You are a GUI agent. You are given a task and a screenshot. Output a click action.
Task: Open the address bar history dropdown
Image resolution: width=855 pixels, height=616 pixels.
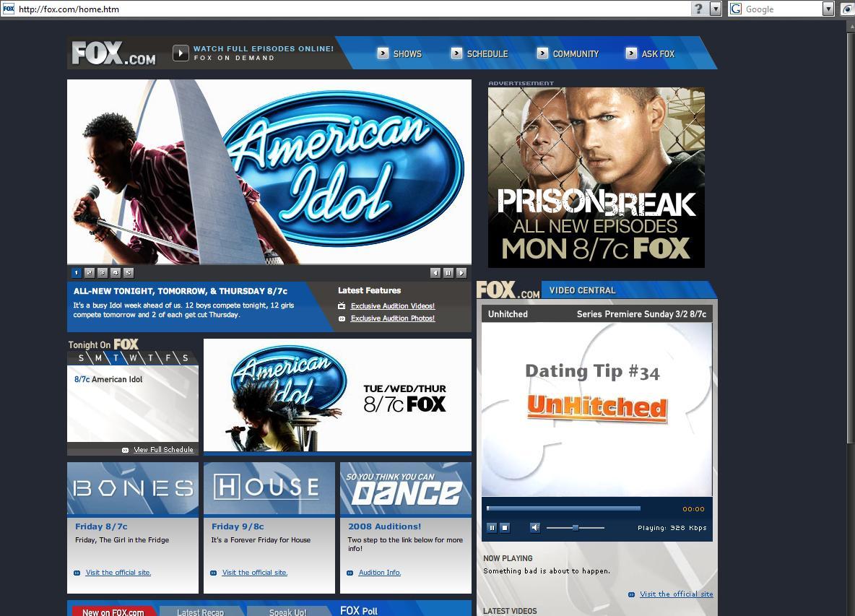pyautogui.click(x=716, y=9)
